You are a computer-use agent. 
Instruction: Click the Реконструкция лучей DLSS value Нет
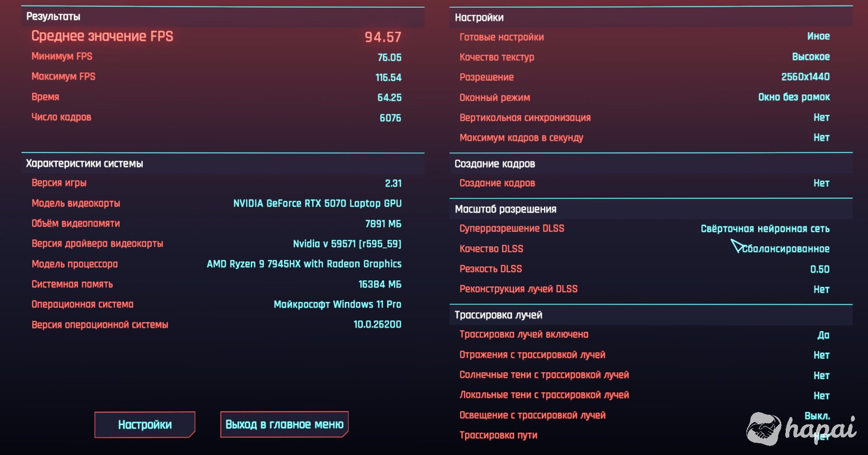[821, 289]
